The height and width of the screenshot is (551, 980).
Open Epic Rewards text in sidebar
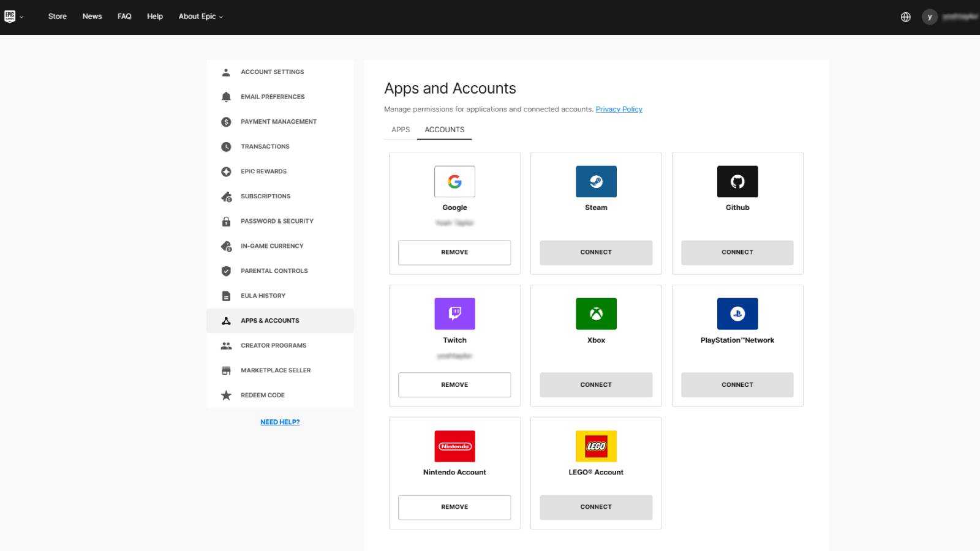(263, 171)
